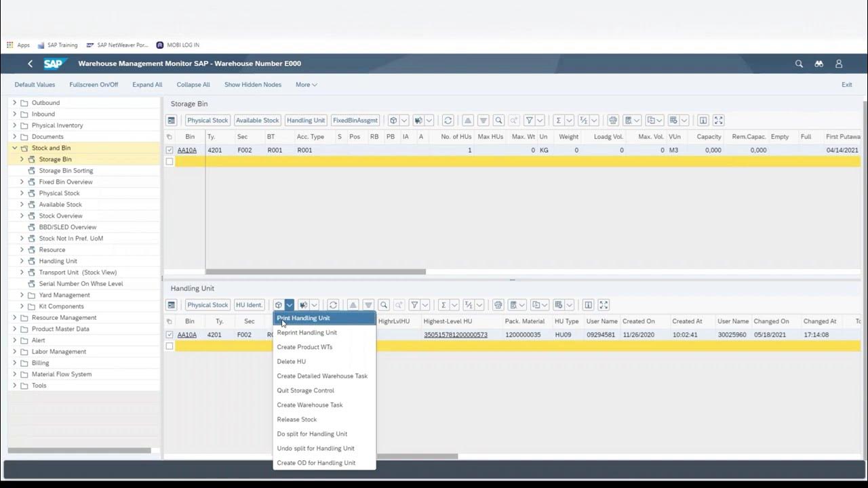Open the highest-level HU link 350515781200000573
Screen dimensions: 868x488
456,335
